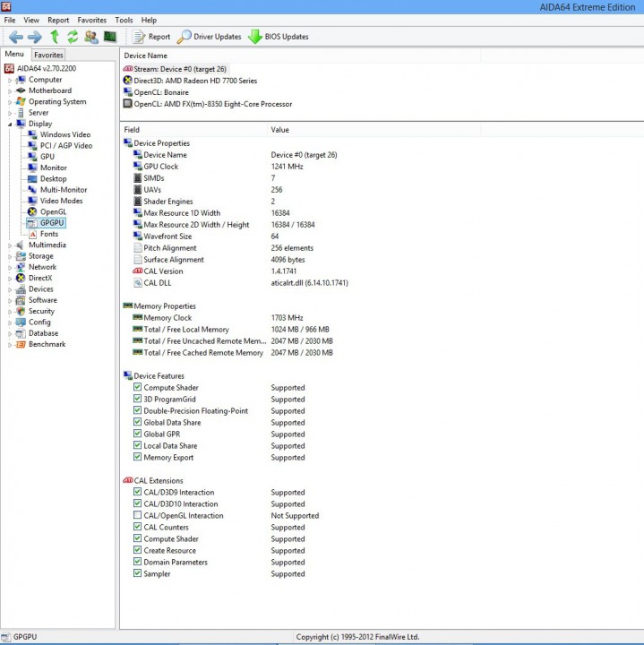644x645 pixels.
Task: Switch to the Menu tab
Action: tap(14, 54)
